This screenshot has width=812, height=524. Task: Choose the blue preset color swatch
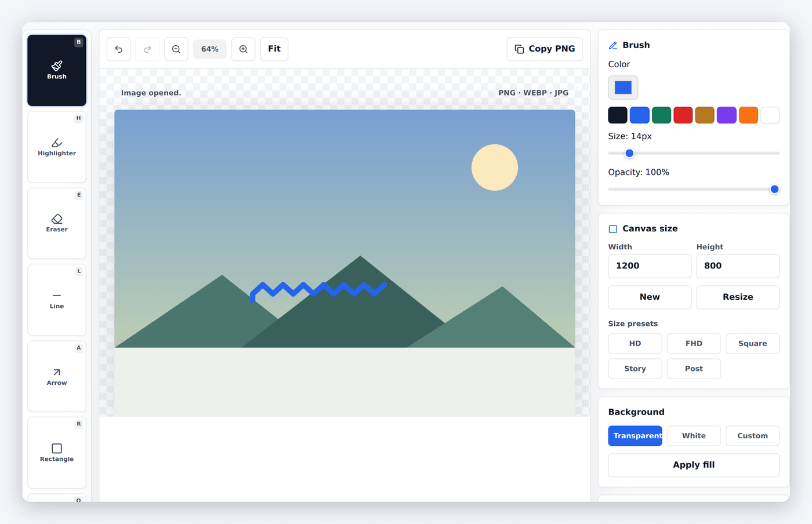pos(640,115)
